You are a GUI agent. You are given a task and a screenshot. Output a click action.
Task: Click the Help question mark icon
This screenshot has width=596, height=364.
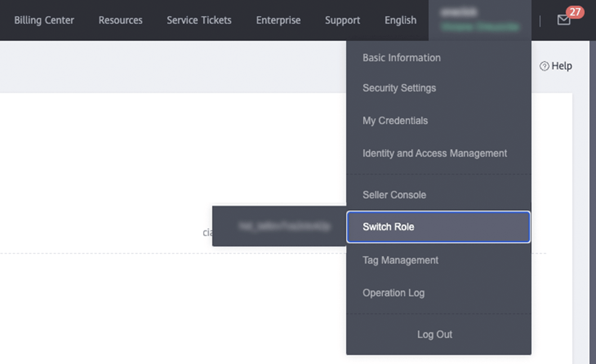(x=544, y=66)
